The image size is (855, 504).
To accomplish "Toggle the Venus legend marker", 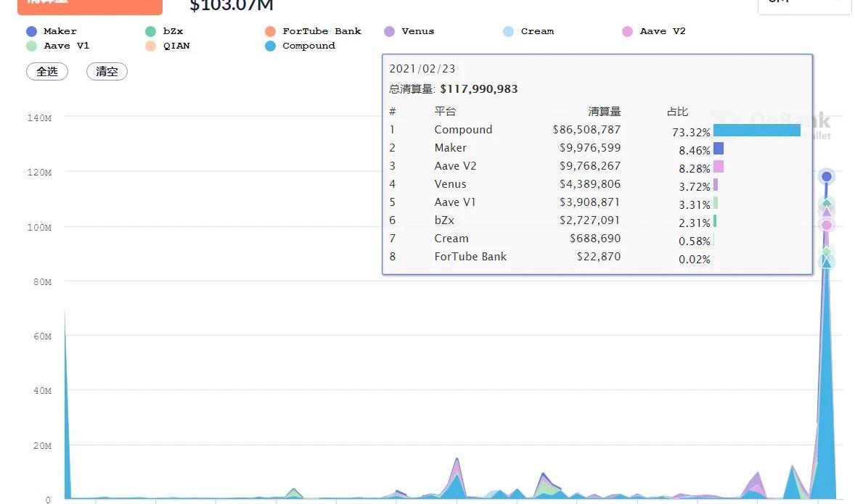I will [389, 31].
